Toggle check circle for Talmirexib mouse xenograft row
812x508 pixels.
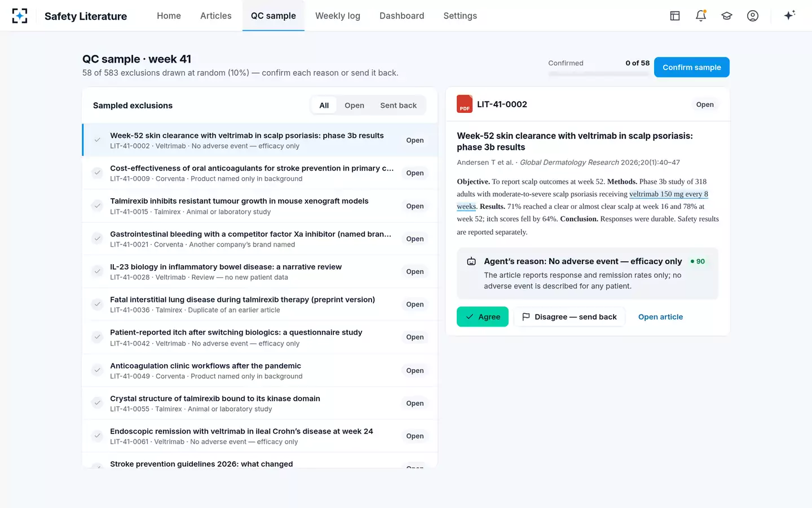(x=98, y=205)
